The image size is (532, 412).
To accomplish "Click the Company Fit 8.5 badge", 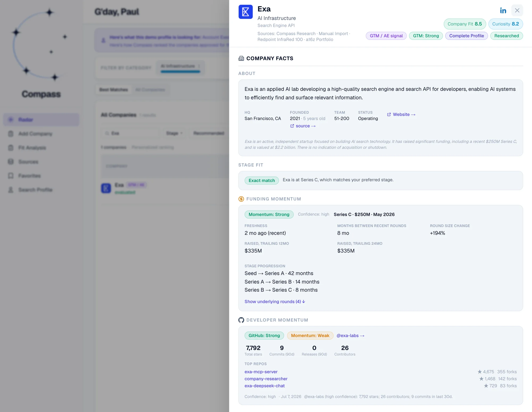I will pos(465,24).
